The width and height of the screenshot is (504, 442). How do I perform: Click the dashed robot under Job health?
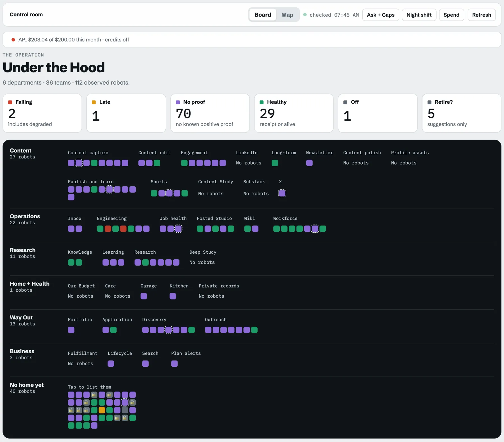pos(178,229)
